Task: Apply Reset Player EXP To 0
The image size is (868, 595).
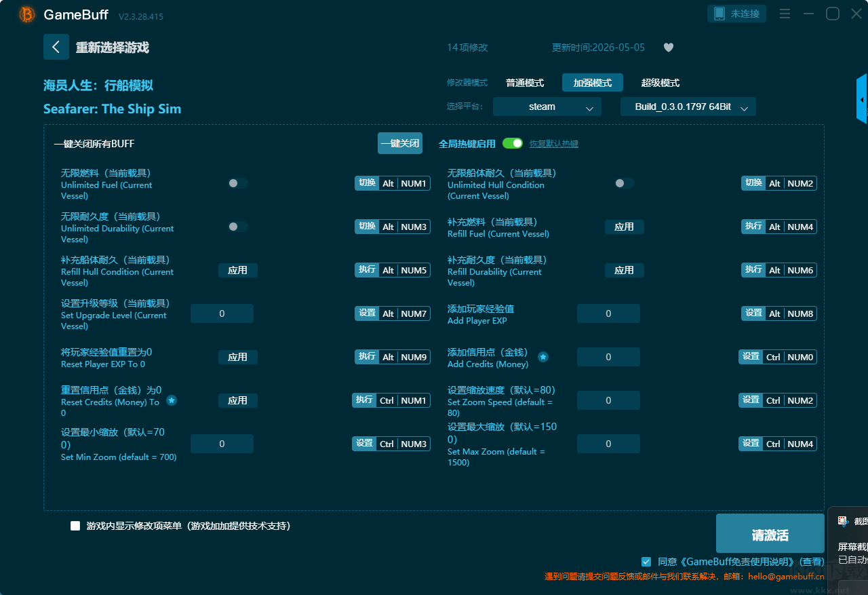Action: 238,357
